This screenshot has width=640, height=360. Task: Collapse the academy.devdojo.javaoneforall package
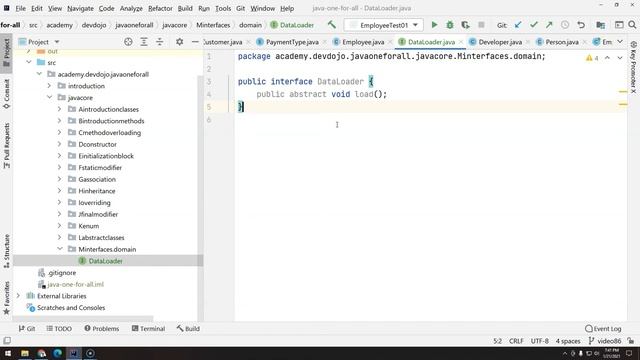click(39, 74)
